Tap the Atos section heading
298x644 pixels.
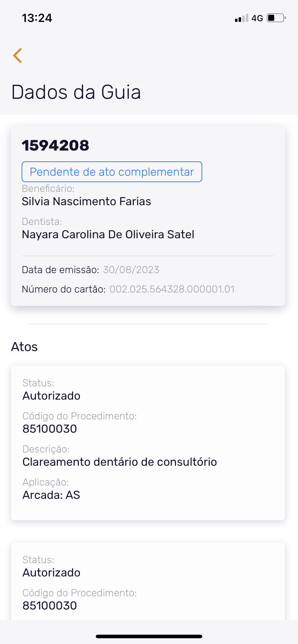click(x=24, y=347)
